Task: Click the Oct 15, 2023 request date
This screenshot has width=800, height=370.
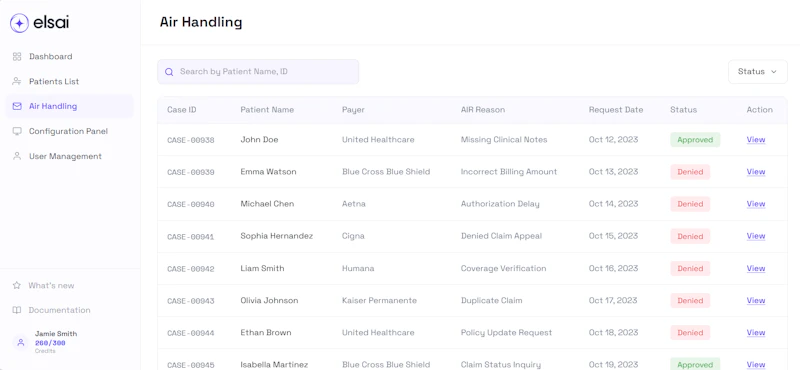Action: (x=613, y=236)
